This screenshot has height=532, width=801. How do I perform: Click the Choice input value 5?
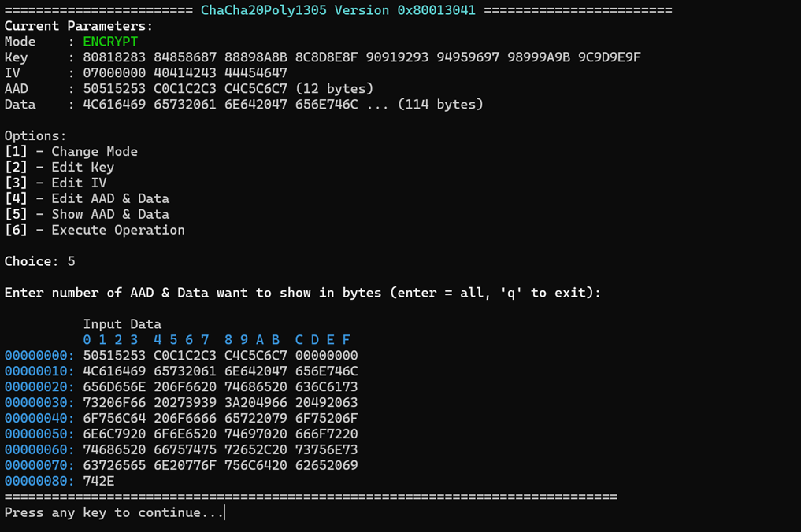[71, 261]
